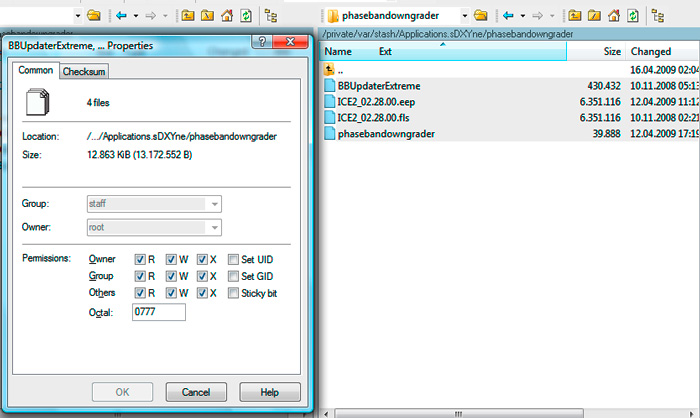This screenshot has width=700, height=418.
Task: Toggle directory tree in right panel
Action: tap(658, 16)
